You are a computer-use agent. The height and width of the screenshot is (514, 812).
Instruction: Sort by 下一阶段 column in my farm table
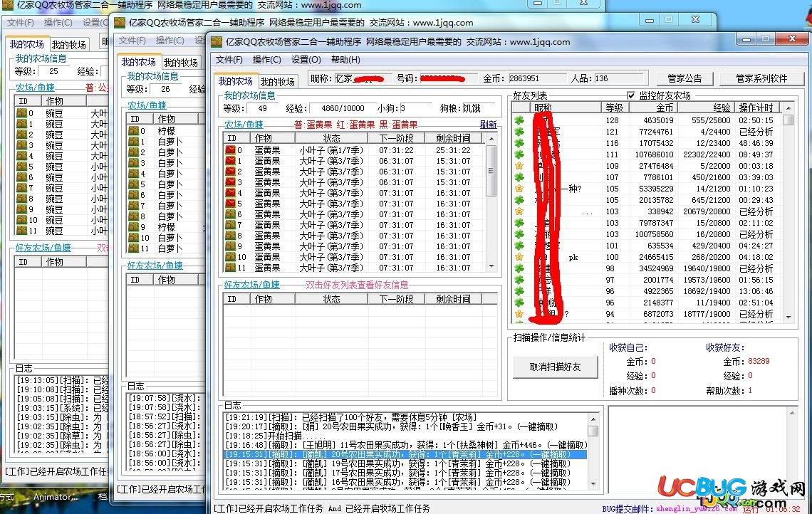click(x=396, y=138)
